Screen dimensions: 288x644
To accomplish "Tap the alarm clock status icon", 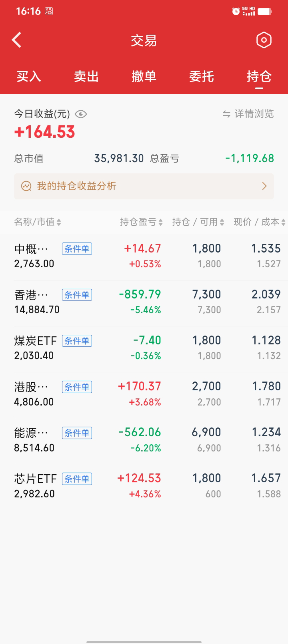I will click(x=236, y=12).
